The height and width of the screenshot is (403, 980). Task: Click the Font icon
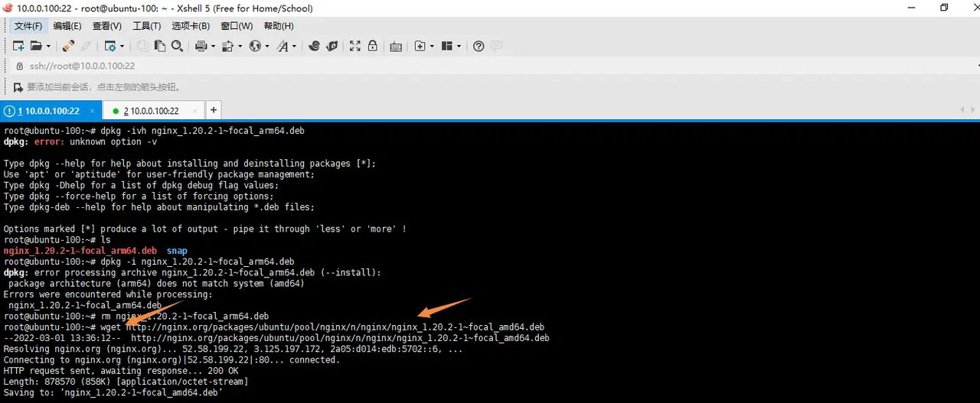click(x=283, y=46)
